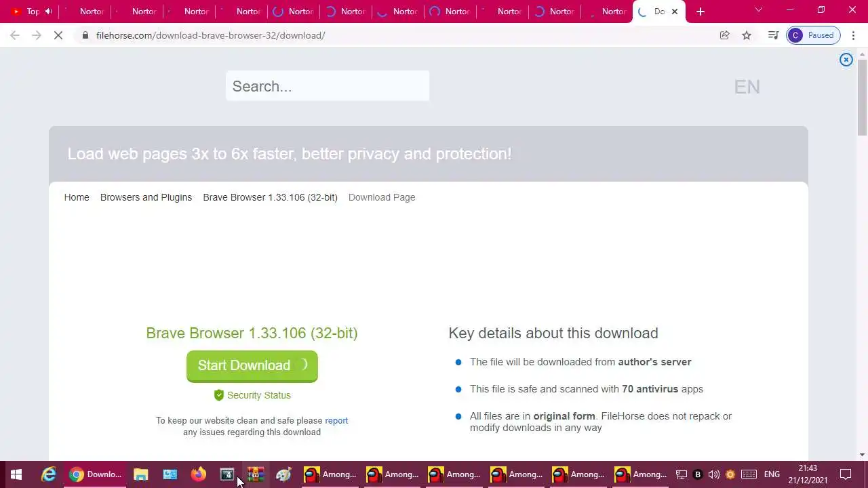Screen dimensions: 868x488
Task: Mute the audio icon on YouTube tab
Action: click(48, 12)
